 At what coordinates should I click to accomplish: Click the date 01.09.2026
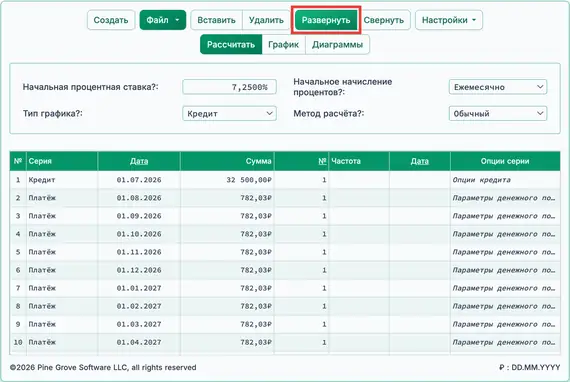pos(139,216)
